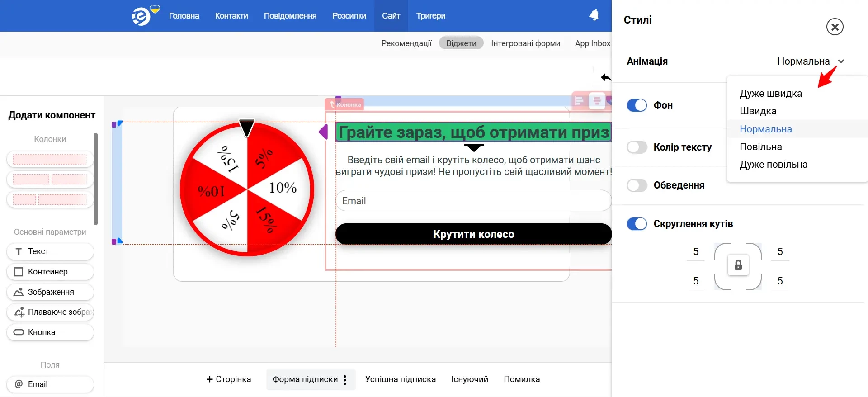The height and width of the screenshot is (397, 868).
Task: Click the corner radius lock icon
Action: (x=738, y=265)
